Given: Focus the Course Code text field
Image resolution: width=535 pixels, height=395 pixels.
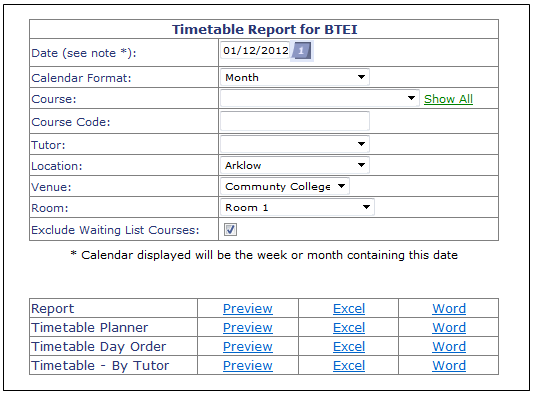Looking at the screenshot, I should click(295, 121).
